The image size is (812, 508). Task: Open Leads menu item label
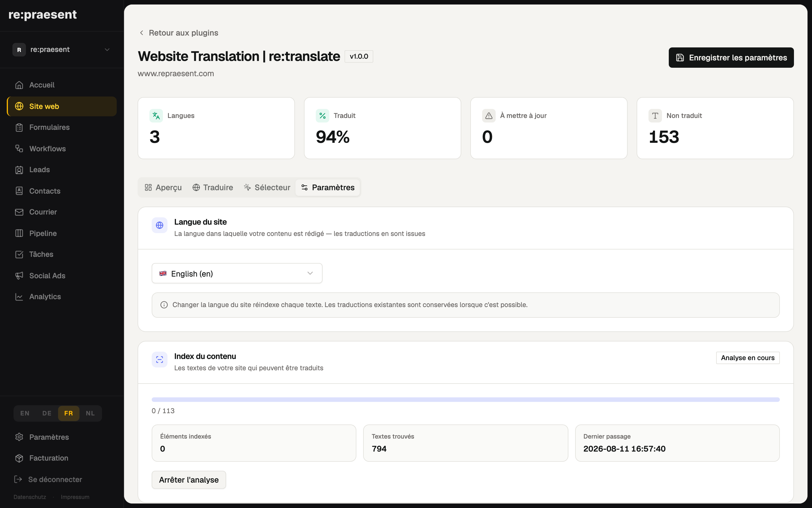click(39, 170)
